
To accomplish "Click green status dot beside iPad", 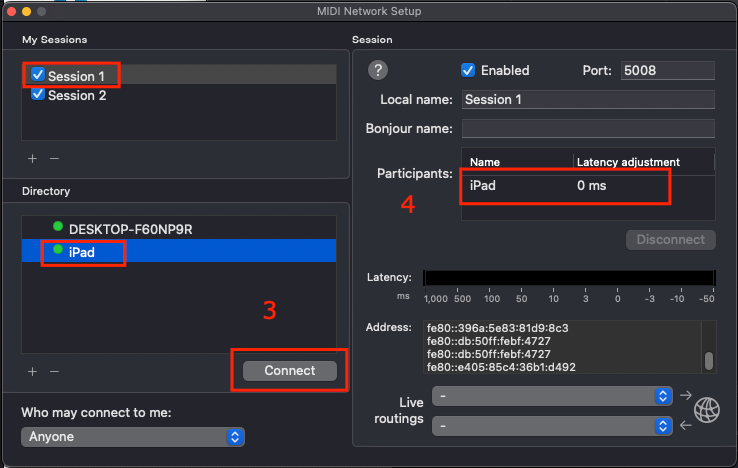I will pyautogui.click(x=58, y=251).
